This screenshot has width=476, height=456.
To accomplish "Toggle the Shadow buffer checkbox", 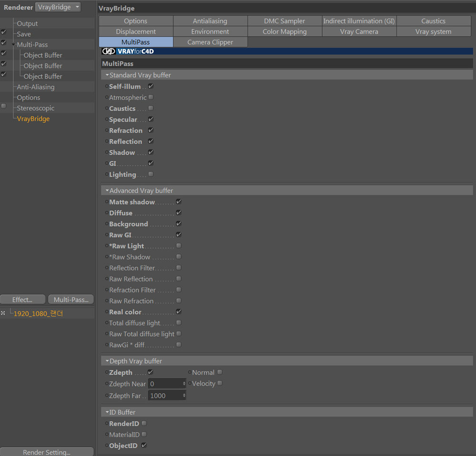I will click(x=151, y=152).
